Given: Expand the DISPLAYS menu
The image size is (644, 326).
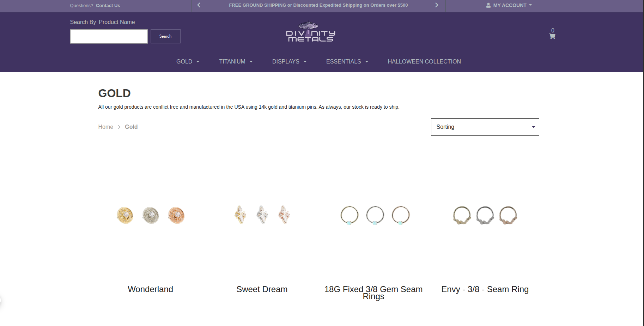Looking at the screenshot, I should [x=289, y=62].
